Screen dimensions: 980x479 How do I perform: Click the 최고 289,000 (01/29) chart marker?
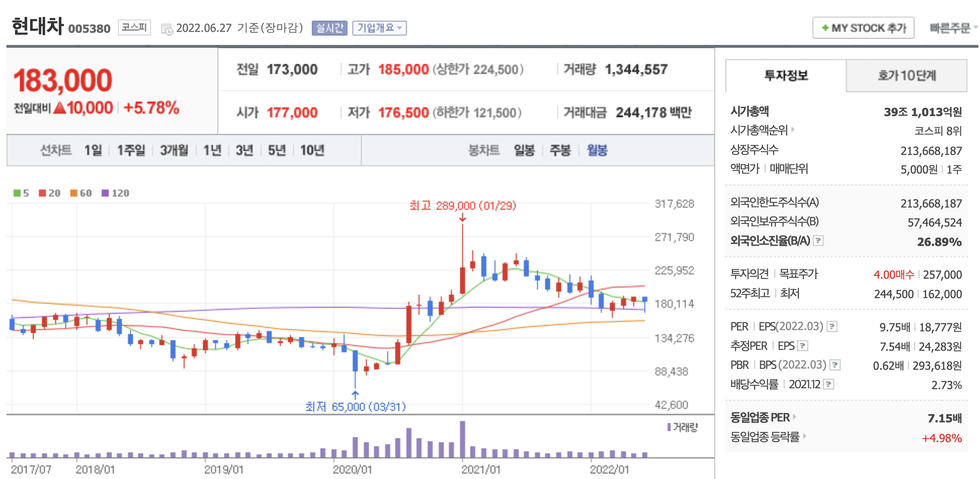[463, 206]
